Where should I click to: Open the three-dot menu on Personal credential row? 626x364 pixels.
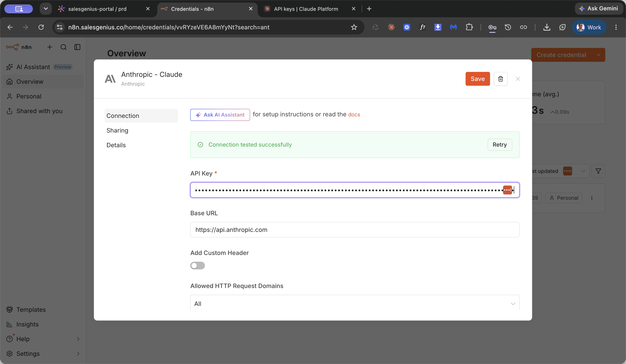(x=592, y=198)
